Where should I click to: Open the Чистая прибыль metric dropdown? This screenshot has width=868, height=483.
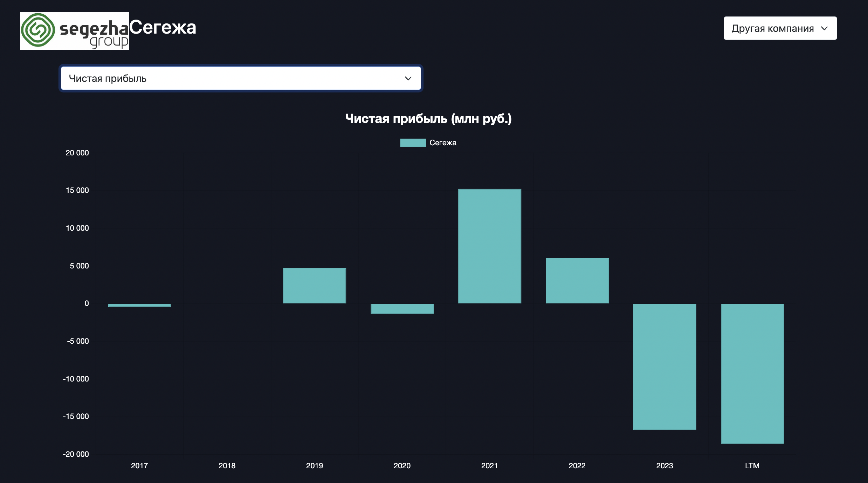(241, 78)
